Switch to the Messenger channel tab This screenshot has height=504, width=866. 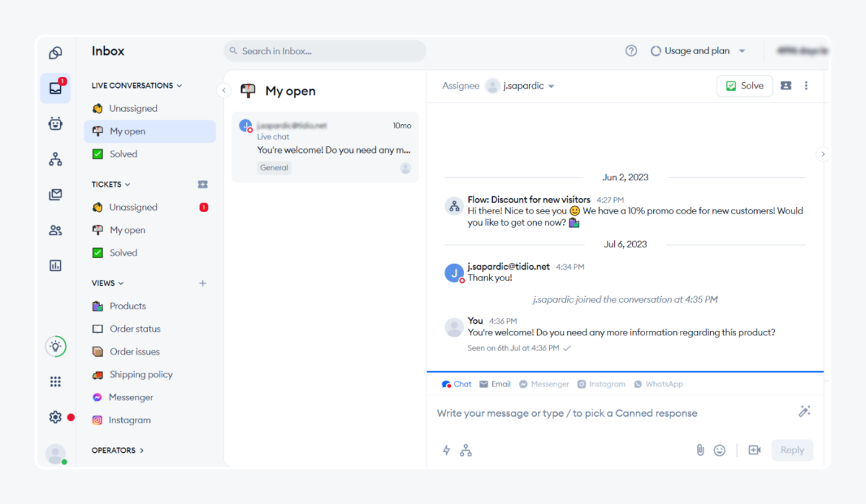543,384
